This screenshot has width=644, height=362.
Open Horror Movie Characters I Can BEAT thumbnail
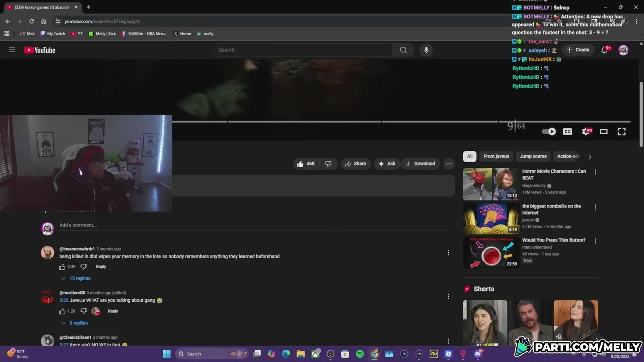point(491,184)
